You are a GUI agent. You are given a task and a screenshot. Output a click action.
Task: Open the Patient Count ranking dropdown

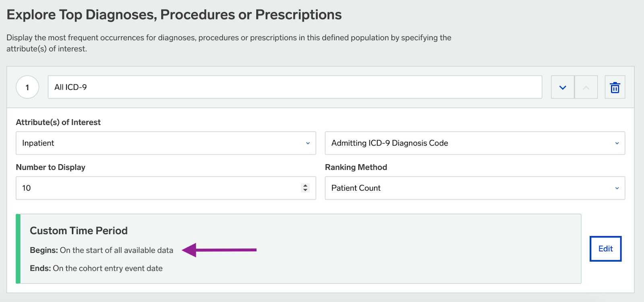point(475,188)
